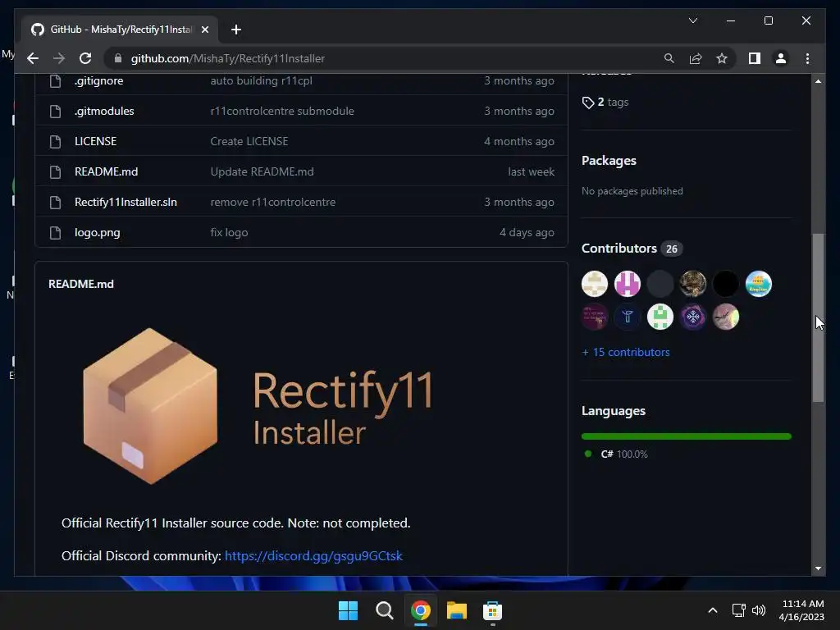
Task: Show hidden system tray icons
Action: point(713,610)
